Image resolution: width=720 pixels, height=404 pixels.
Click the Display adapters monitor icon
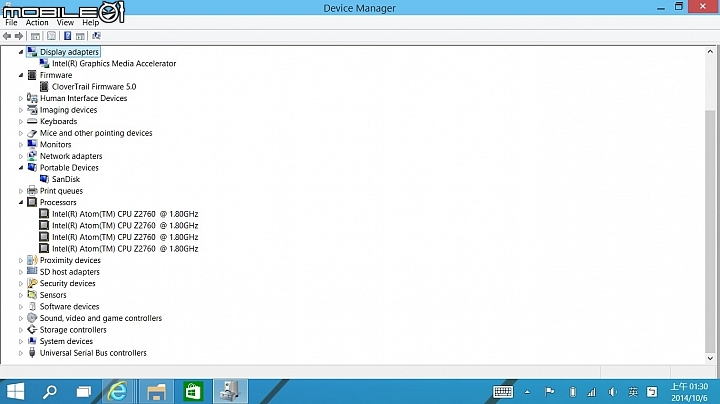pos(32,51)
